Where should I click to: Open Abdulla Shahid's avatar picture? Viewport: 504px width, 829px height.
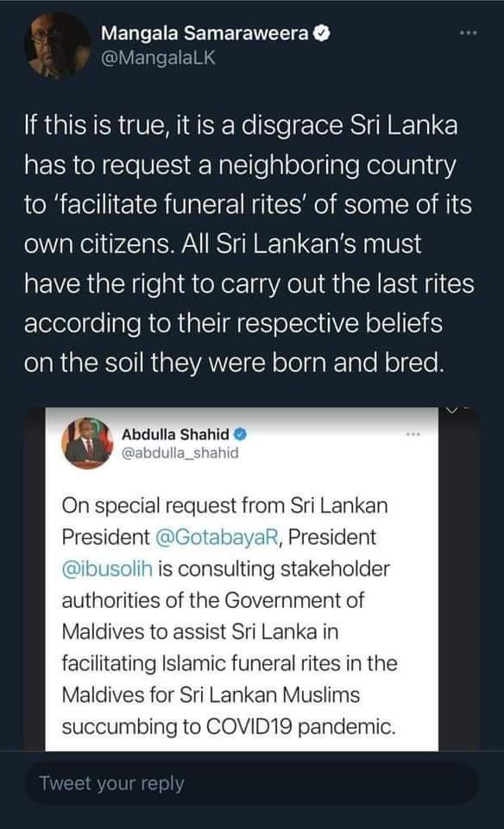pyautogui.click(x=87, y=443)
